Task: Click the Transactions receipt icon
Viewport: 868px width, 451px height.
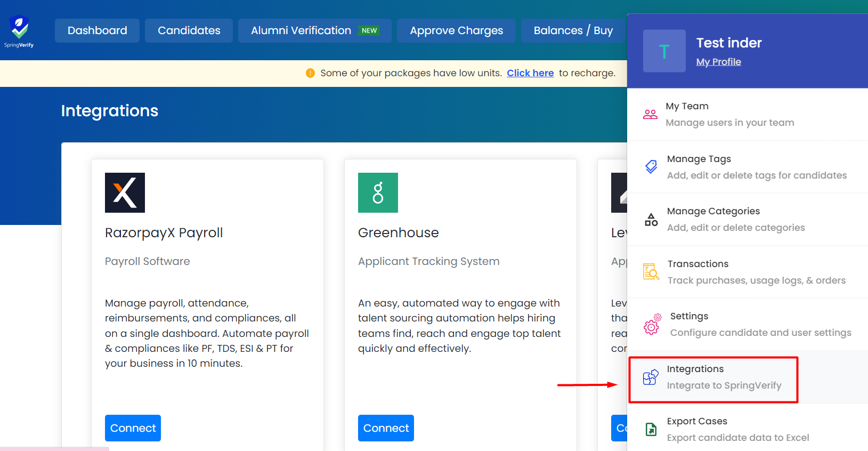Action: pyautogui.click(x=651, y=272)
